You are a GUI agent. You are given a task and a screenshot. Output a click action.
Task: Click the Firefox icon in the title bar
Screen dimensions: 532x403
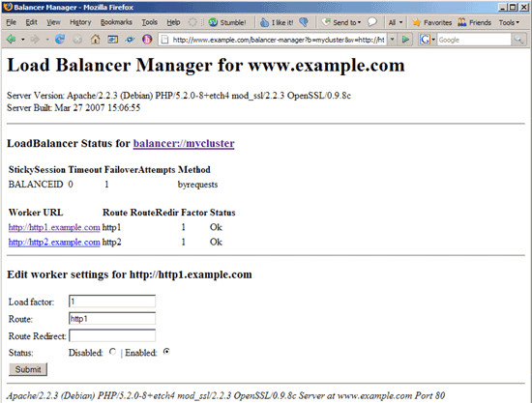(8, 7)
